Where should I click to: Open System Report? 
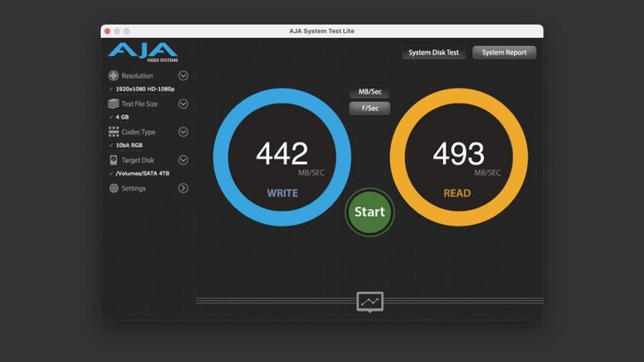504,52
